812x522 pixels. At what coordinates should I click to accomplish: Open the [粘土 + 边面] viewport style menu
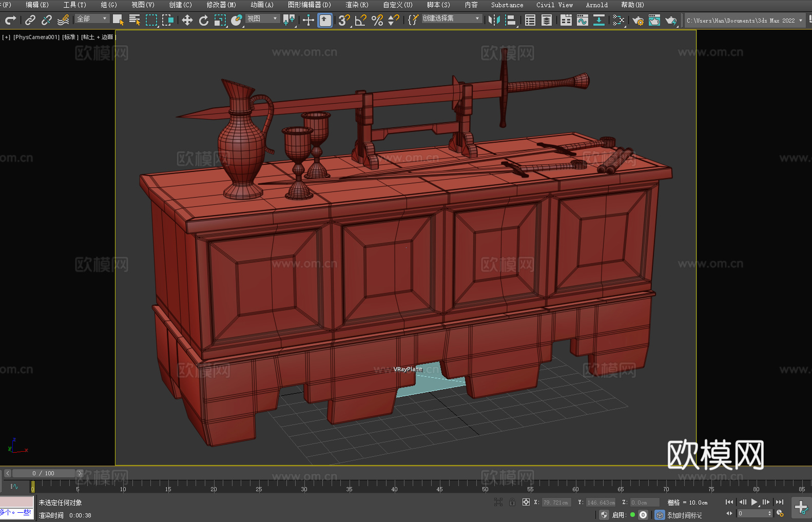pos(98,37)
